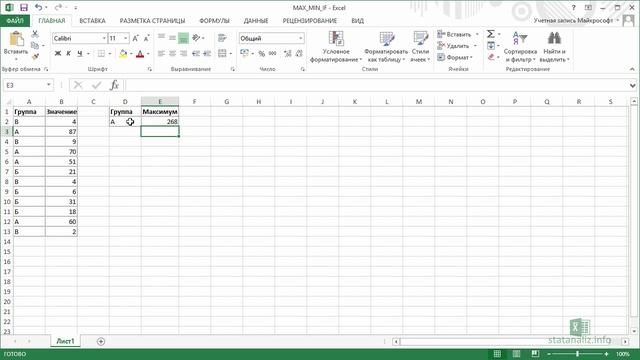Click the Wrap Text icon
This screenshot has height=360, width=640.
coord(222,38)
